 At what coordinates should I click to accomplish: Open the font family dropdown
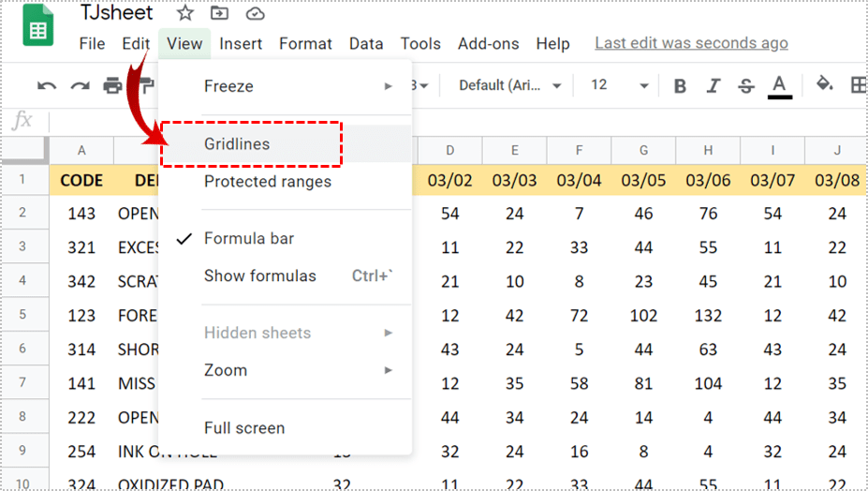point(509,85)
